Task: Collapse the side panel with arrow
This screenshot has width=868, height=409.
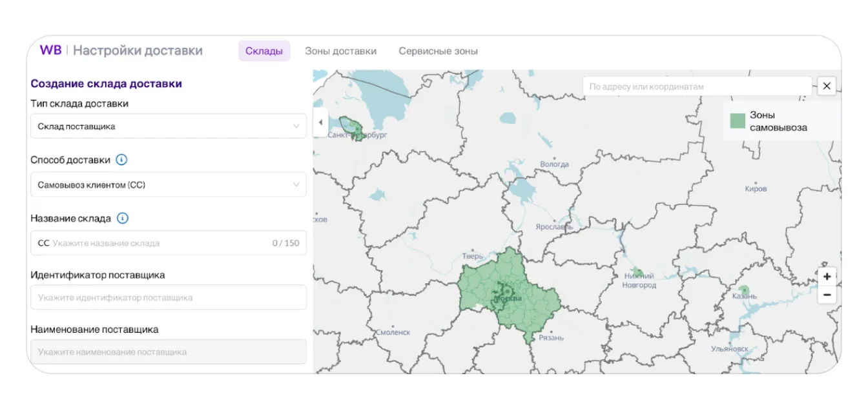Action: (x=321, y=123)
